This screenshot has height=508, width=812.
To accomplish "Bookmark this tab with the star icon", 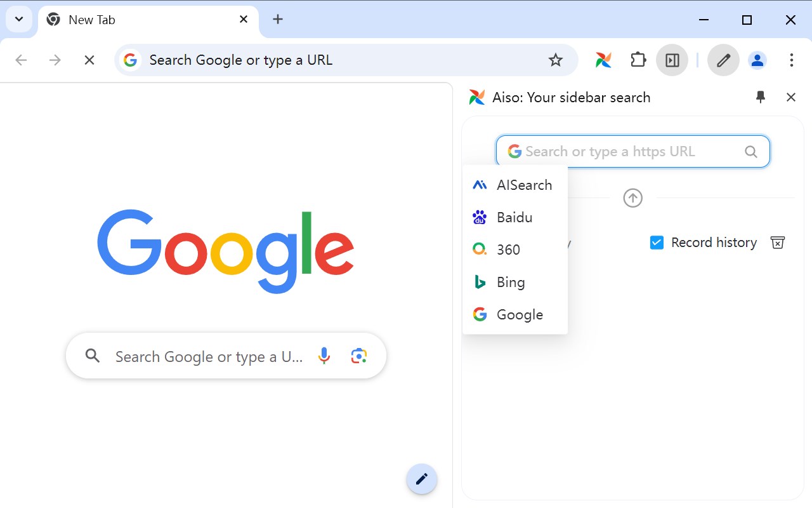I will pos(555,60).
